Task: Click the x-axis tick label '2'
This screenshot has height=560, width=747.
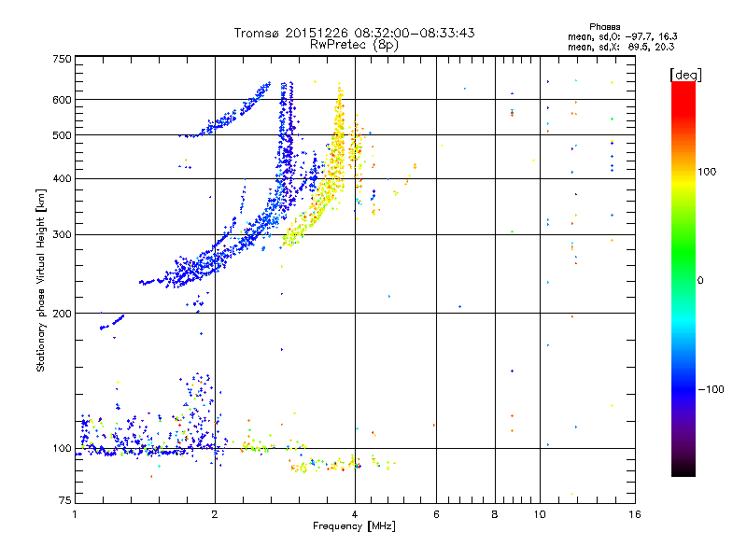Action: tap(215, 514)
